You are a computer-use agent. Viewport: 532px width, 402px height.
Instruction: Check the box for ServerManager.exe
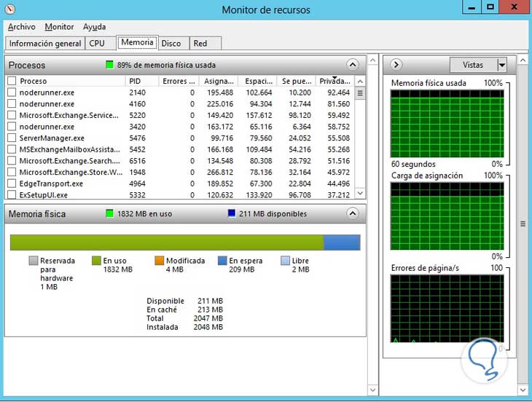pos(12,138)
